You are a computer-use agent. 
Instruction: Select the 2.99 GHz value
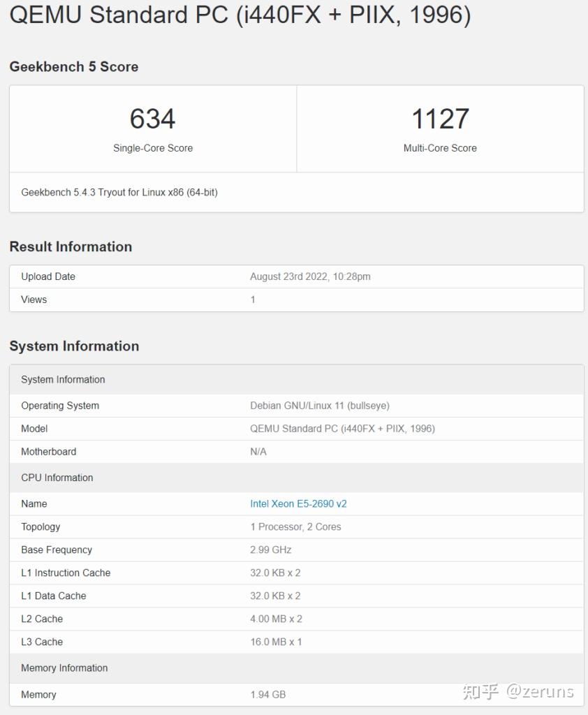point(270,550)
